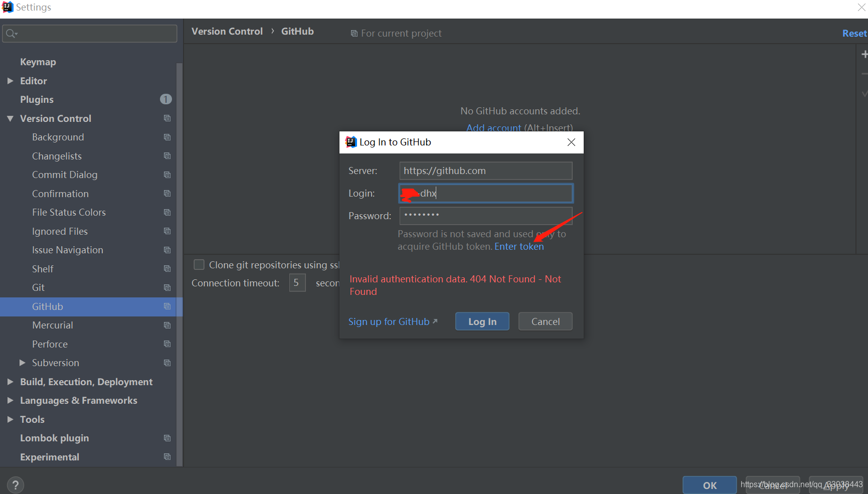Click the Reset link at top right
The image size is (868, 494).
[854, 33]
